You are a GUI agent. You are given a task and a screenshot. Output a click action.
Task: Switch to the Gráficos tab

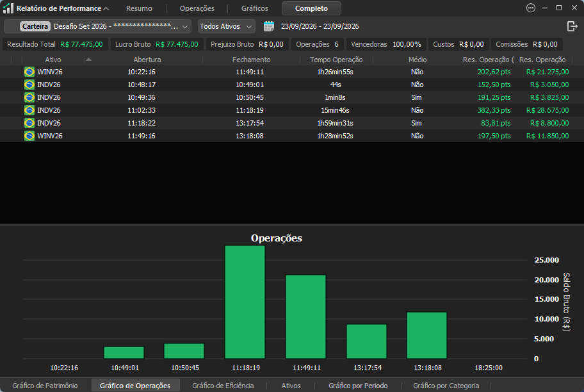(x=255, y=8)
